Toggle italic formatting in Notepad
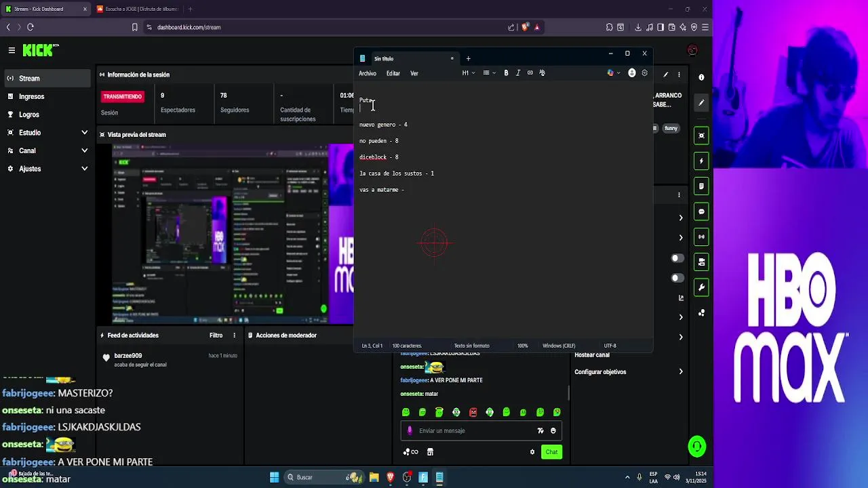868x488 pixels. (518, 73)
